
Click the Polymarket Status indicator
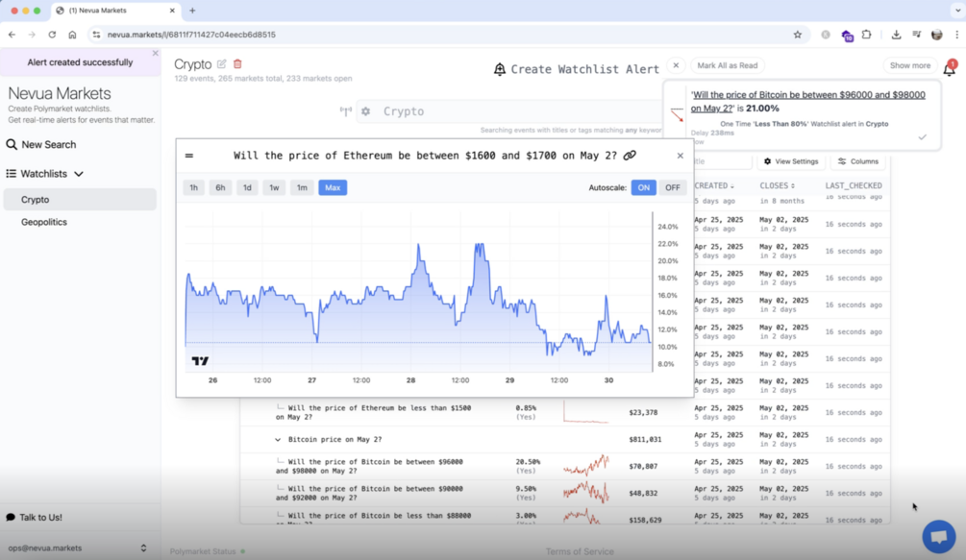click(x=208, y=551)
